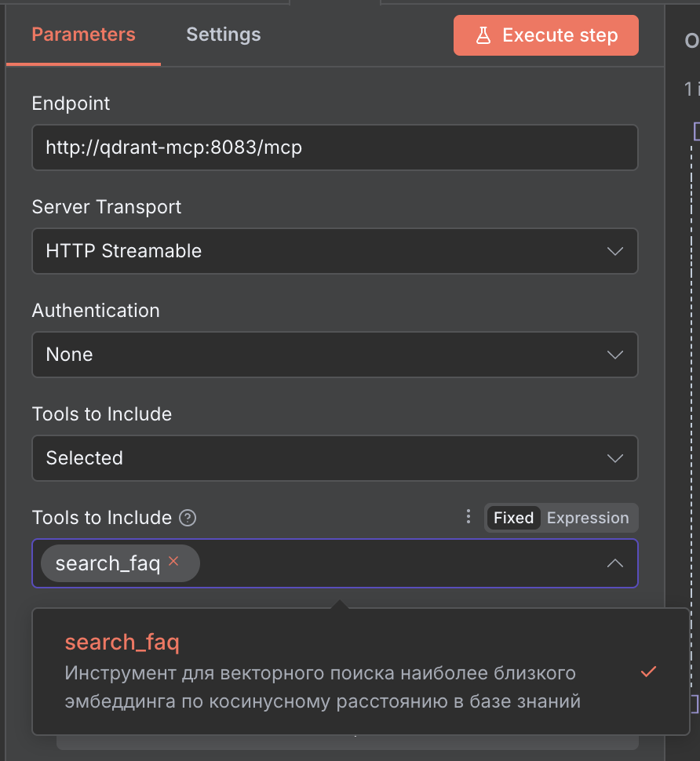Open the Server Transport selector showing HTTP Streamable
This screenshot has width=700, height=761.
[x=335, y=250]
